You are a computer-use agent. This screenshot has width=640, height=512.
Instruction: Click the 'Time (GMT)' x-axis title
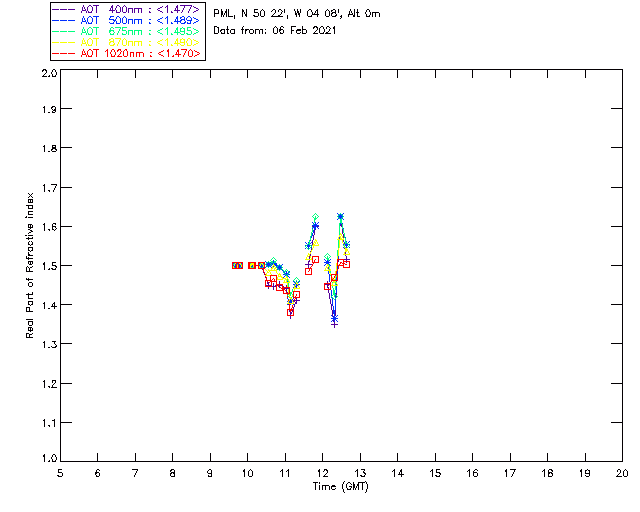340,486
